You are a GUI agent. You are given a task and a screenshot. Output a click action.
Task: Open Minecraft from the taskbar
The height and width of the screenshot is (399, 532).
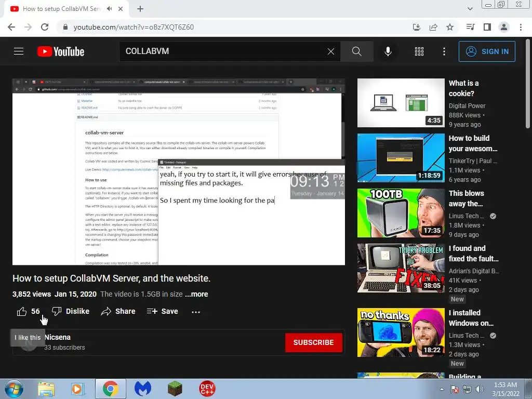tap(175, 389)
